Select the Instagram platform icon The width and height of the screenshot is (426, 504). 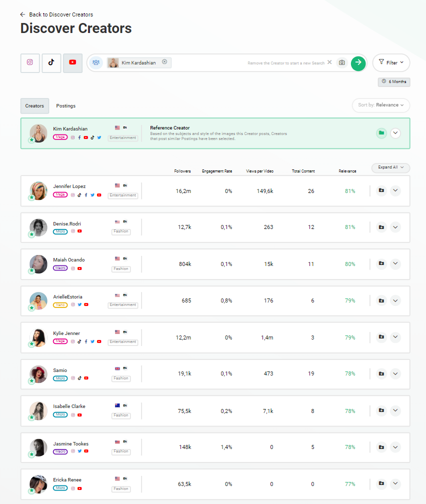pyautogui.click(x=30, y=62)
